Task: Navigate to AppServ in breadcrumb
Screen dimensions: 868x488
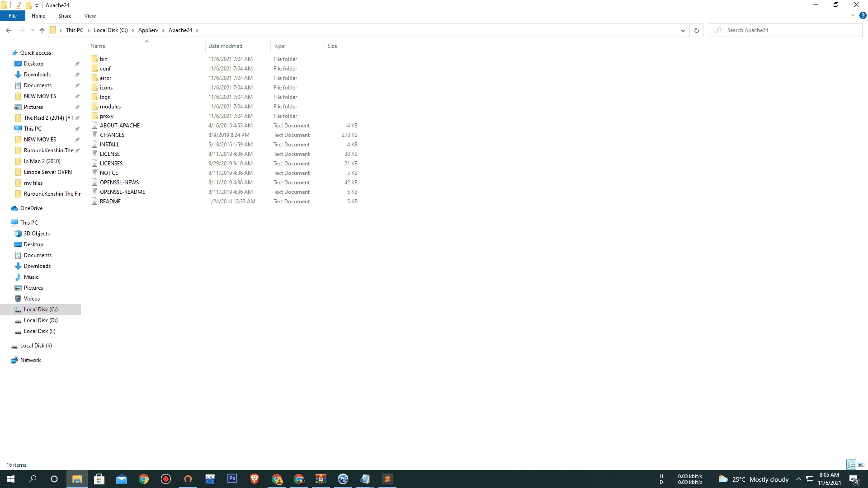Action: coord(148,30)
